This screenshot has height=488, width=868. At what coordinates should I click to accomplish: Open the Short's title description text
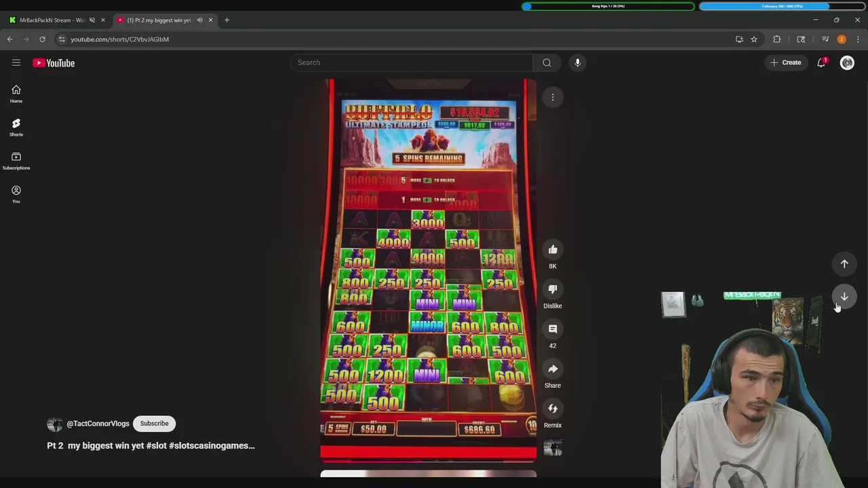pyautogui.click(x=151, y=445)
